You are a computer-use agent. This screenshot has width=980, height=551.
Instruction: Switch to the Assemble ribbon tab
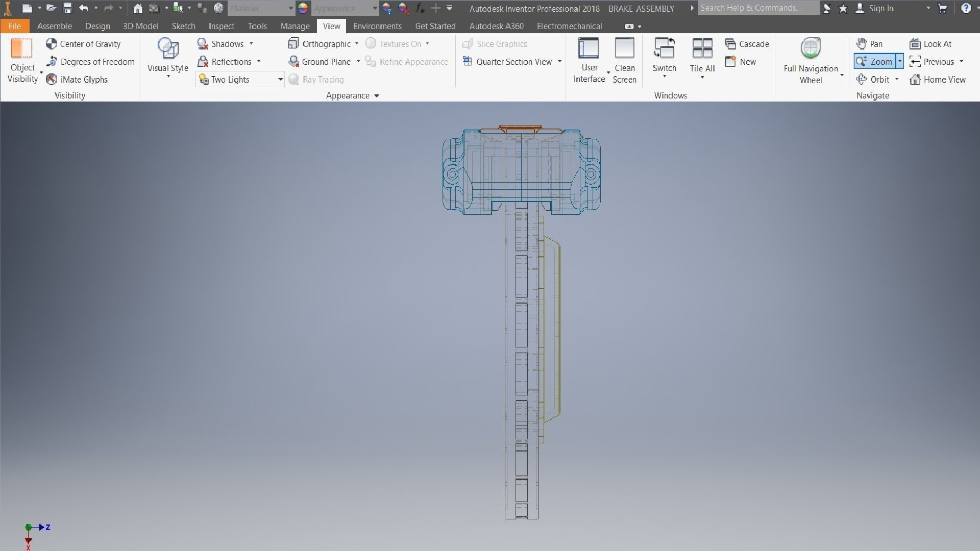pos(54,26)
